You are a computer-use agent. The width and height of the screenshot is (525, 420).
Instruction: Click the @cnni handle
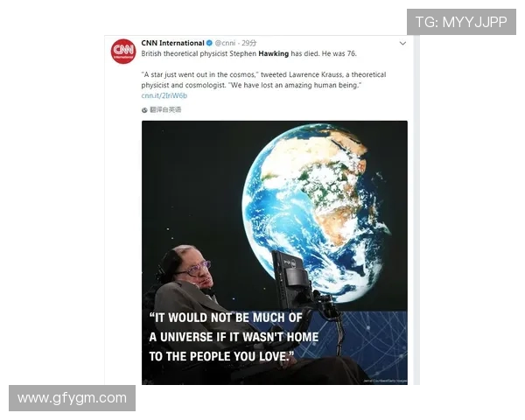(225, 43)
